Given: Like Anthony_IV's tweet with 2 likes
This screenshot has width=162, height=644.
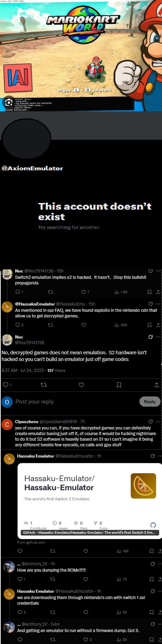Looking at the screenshot, I should click(86, 639).
